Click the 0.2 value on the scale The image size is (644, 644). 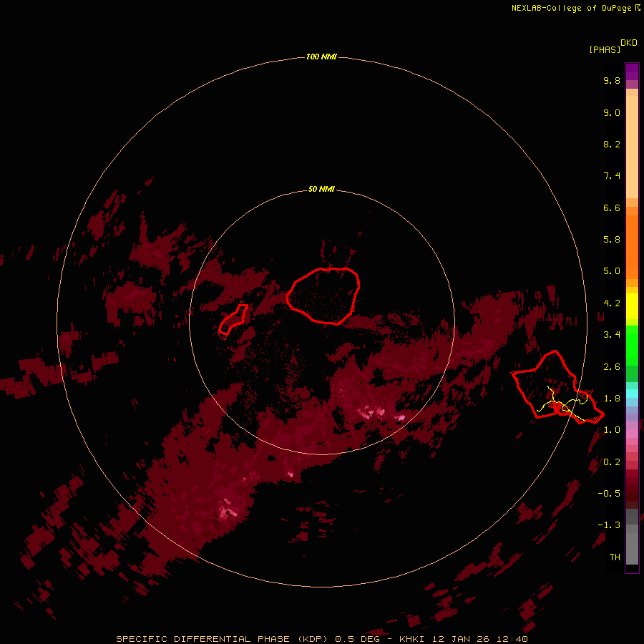(x=612, y=462)
